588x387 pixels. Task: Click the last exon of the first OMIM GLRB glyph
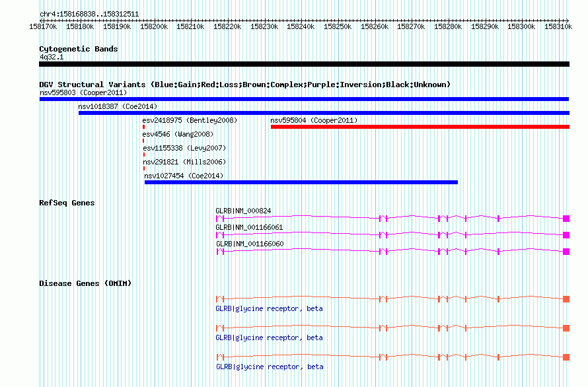coord(566,299)
